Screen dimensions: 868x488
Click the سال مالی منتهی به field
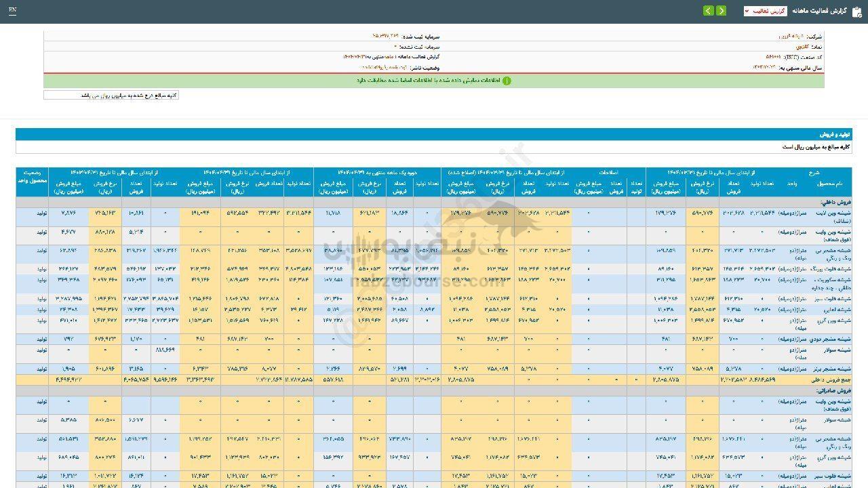coord(788,68)
